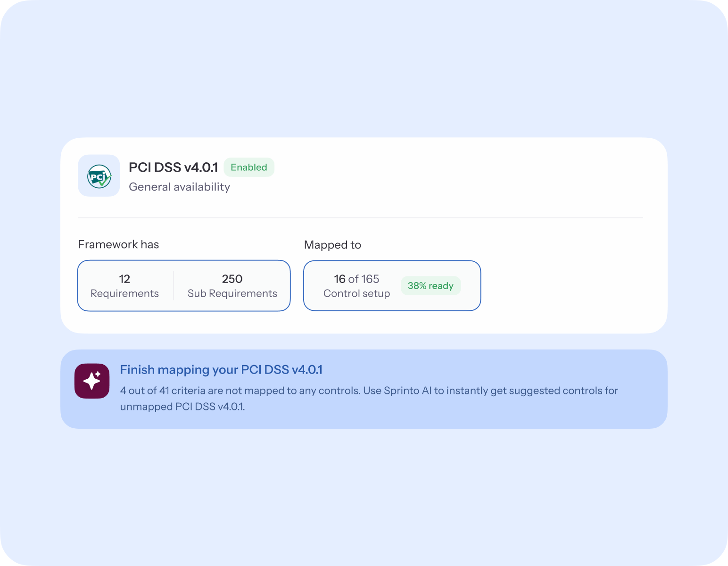Click the PCI logo icon

(99, 176)
